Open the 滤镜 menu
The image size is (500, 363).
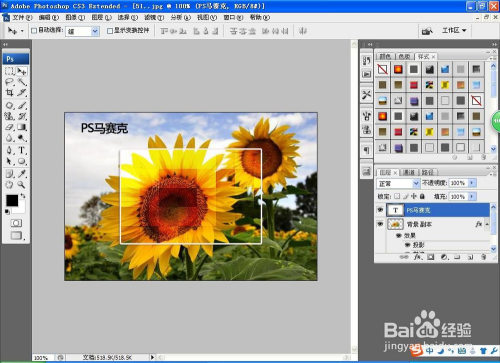(x=154, y=17)
